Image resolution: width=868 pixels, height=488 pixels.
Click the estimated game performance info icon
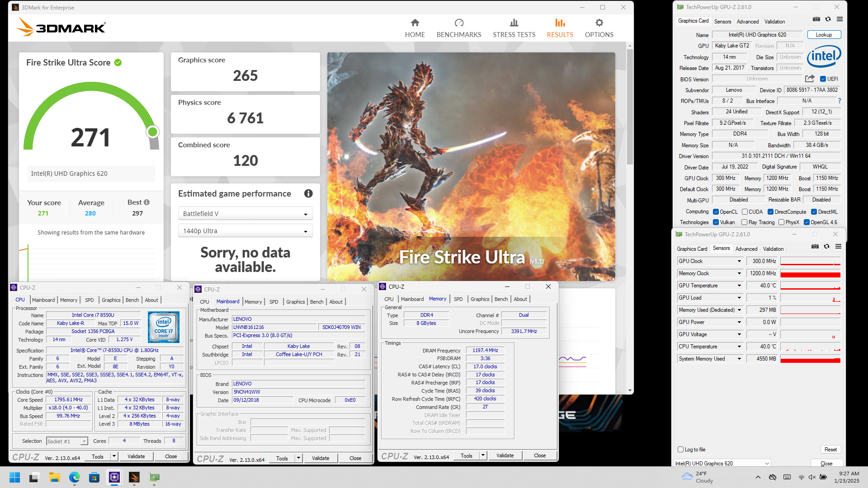click(308, 193)
